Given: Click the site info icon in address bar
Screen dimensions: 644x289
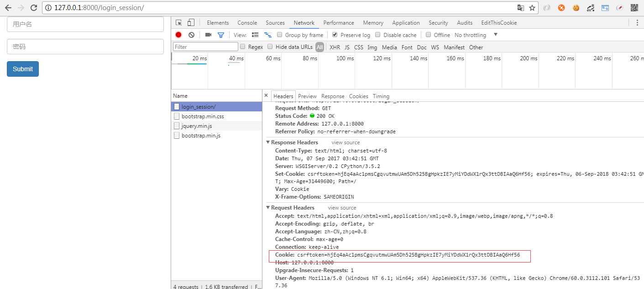Looking at the screenshot, I should [x=48, y=8].
